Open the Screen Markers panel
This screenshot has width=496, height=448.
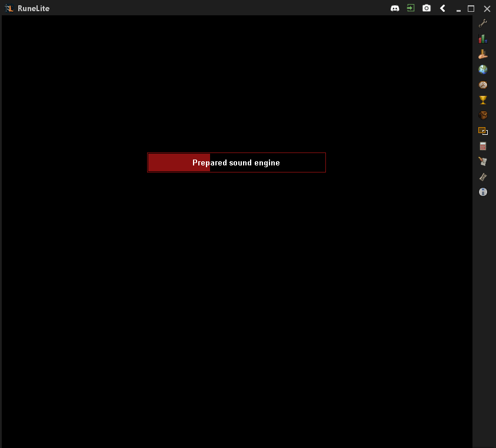(x=482, y=130)
